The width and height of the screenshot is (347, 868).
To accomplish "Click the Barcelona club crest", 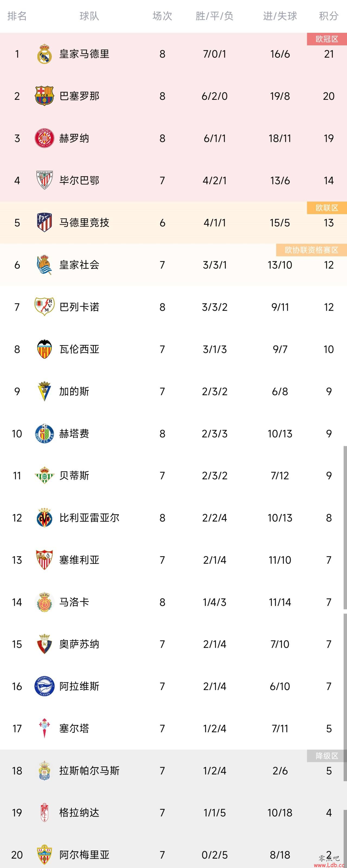I will coord(44,96).
